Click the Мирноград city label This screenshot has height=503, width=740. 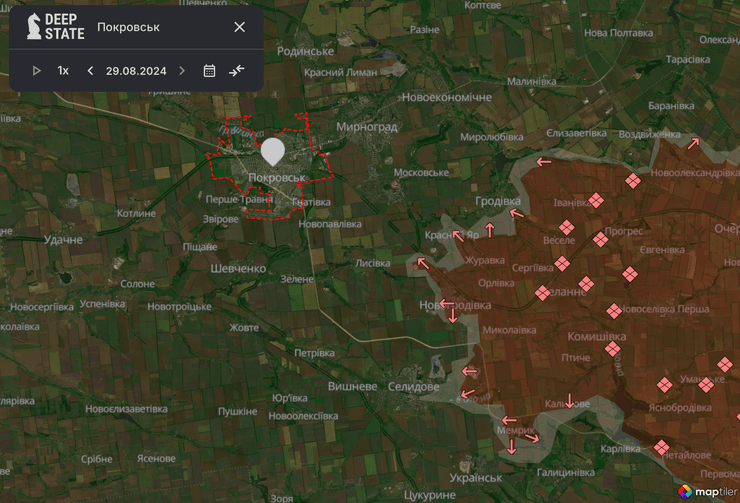pos(367,127)
